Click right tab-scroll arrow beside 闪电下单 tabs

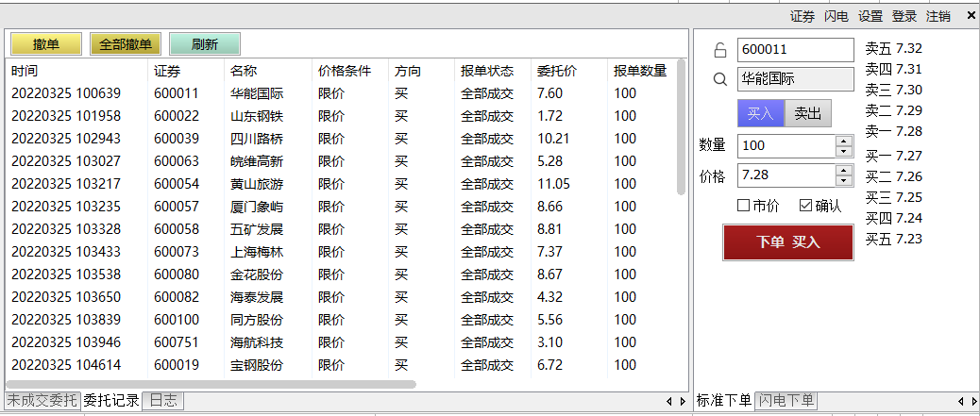973,401
